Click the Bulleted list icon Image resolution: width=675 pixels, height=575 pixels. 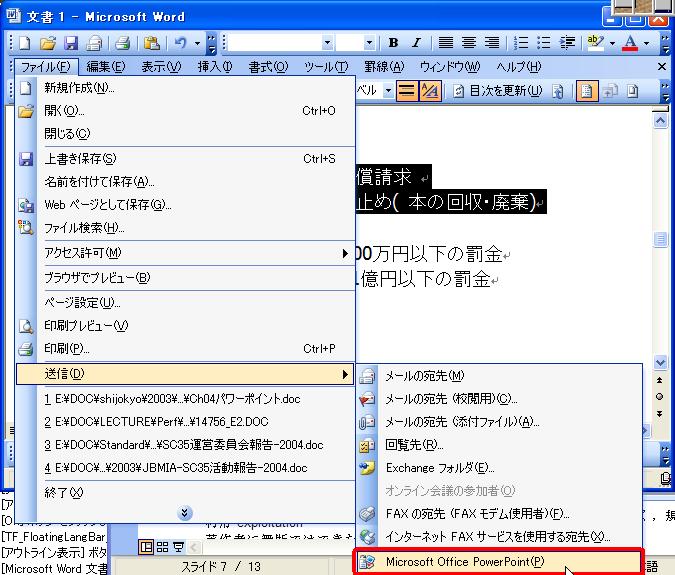544,43
